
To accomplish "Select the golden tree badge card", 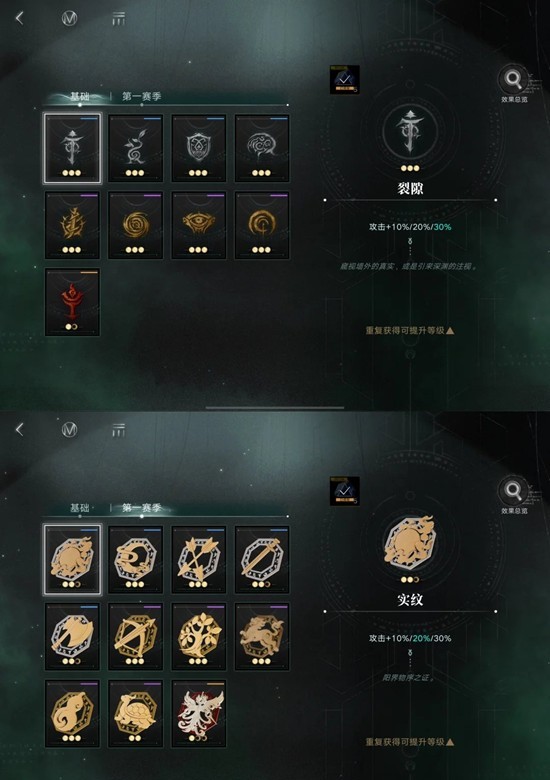I will tap(198, 636).
